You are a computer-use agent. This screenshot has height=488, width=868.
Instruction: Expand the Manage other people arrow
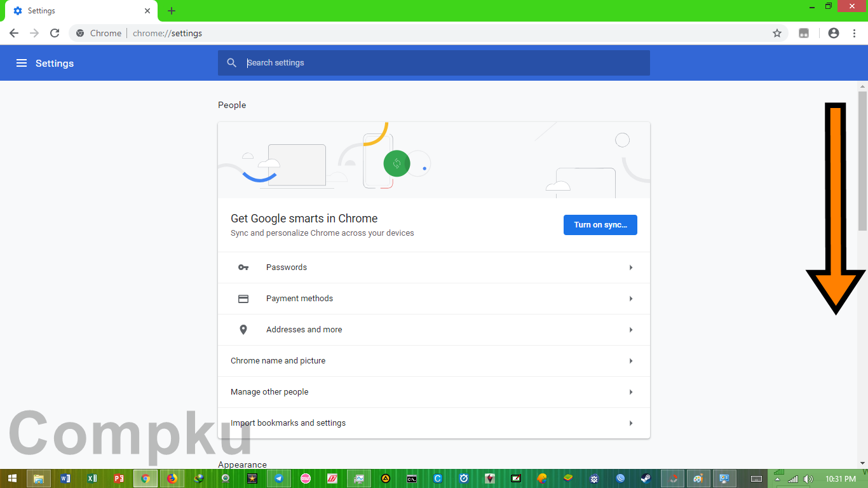pyautogui.click(x=631, y=392)
